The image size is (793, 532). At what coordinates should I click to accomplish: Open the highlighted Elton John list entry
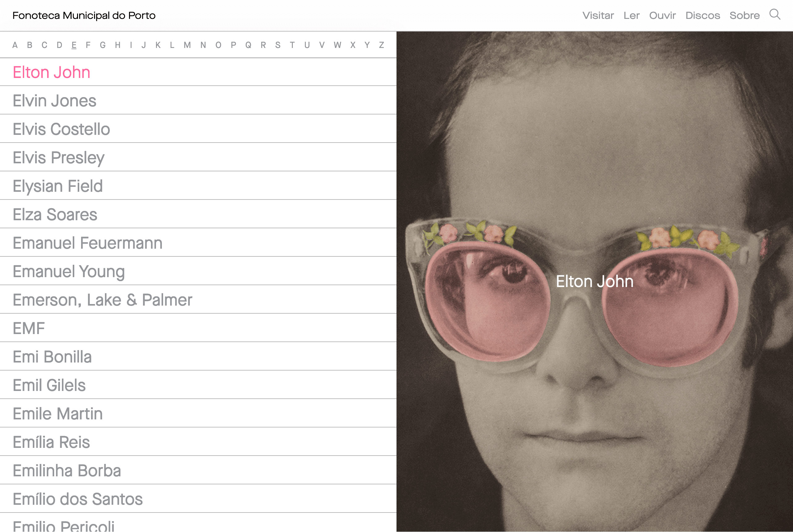tap(198, 72)
